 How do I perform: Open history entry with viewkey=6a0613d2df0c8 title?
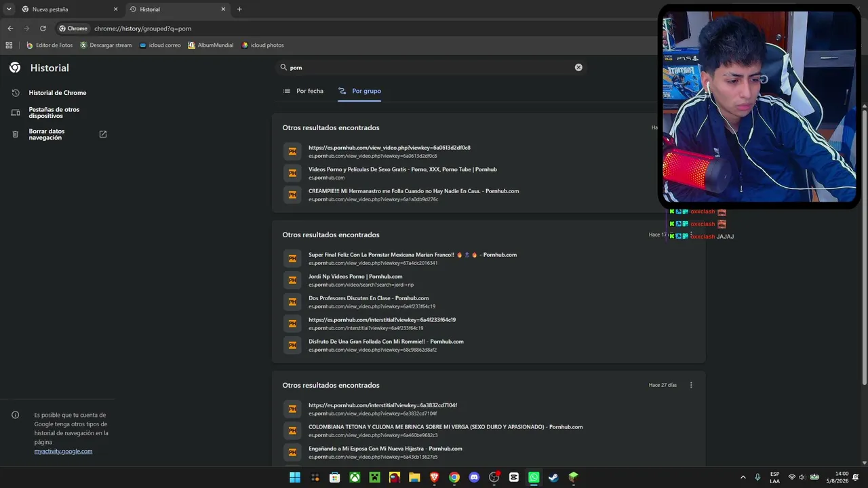pyautogui.click(x=389, y=148)
